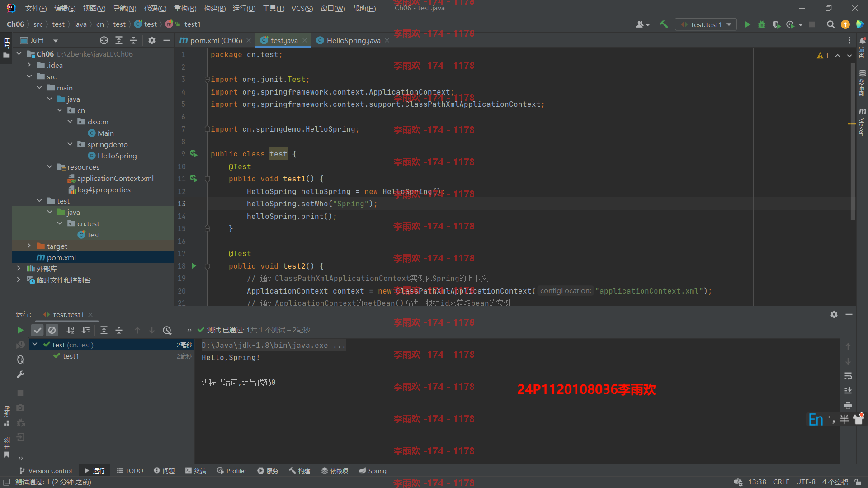Open run panel settings gear

[x=834, y=314]
